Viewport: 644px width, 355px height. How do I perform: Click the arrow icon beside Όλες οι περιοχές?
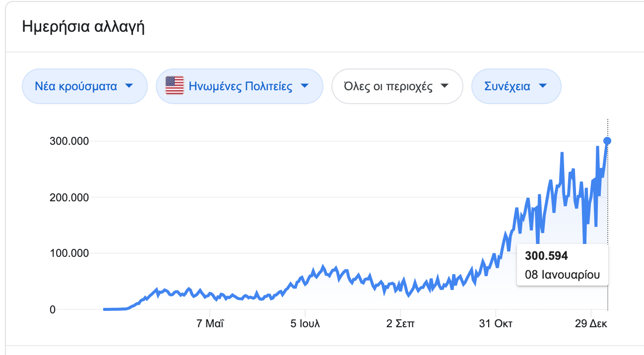tap(445, 86)
